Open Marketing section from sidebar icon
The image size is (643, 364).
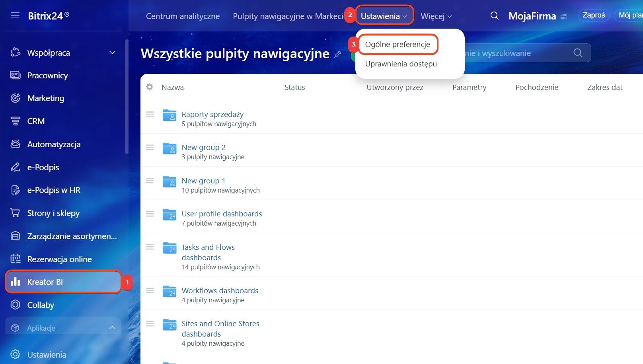pos(16,98)
